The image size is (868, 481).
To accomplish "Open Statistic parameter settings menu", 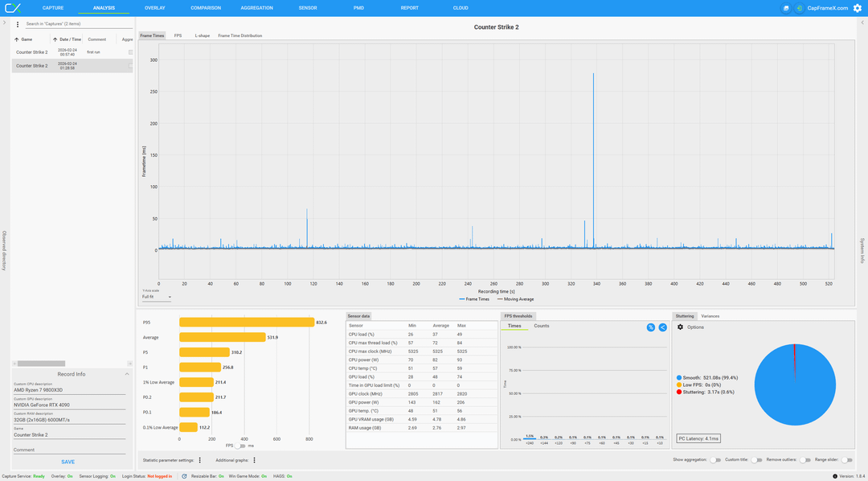I will [x=200, y=460].
